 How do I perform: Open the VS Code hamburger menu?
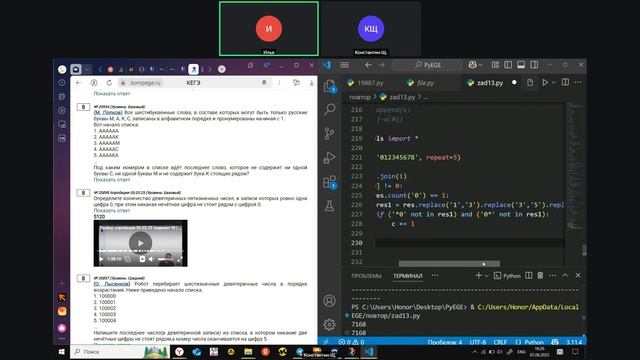click(x=344, y=65)
